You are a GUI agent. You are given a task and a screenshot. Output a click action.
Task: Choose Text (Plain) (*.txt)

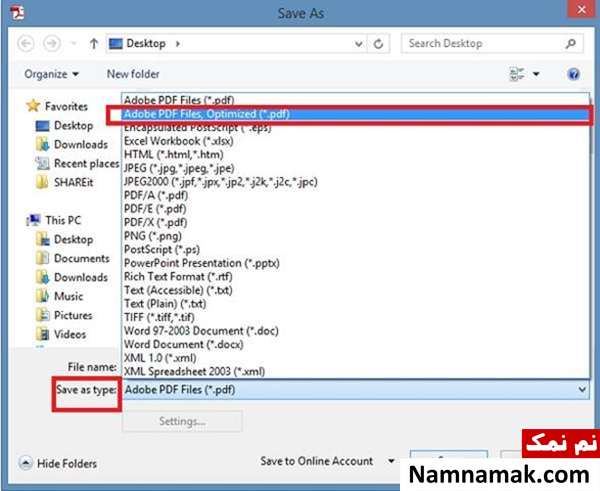355,304
